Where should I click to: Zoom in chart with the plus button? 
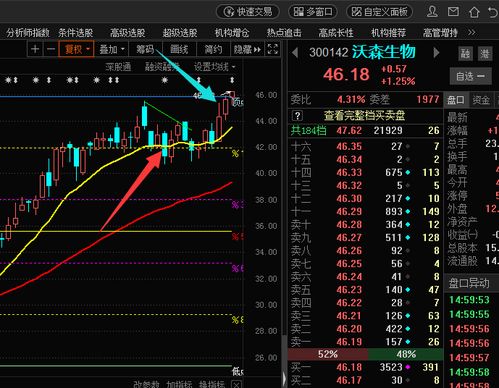pos(35,49)
